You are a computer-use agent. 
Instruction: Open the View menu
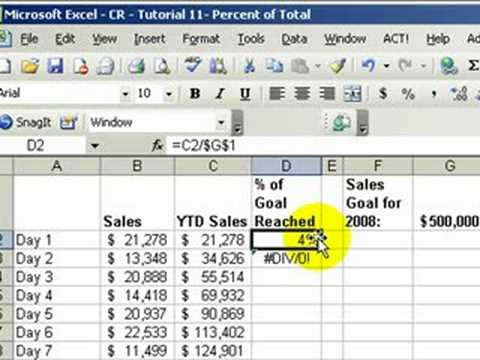coord(105,39)
